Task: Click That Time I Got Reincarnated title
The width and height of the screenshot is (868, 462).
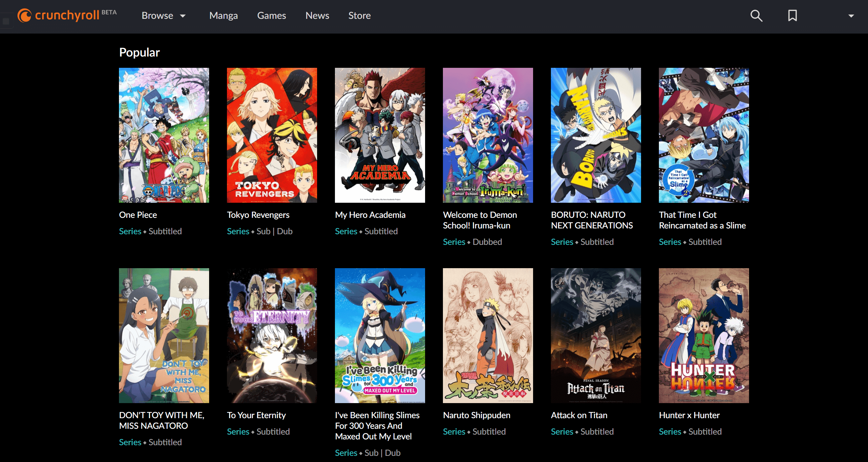Action: (702, 220)
